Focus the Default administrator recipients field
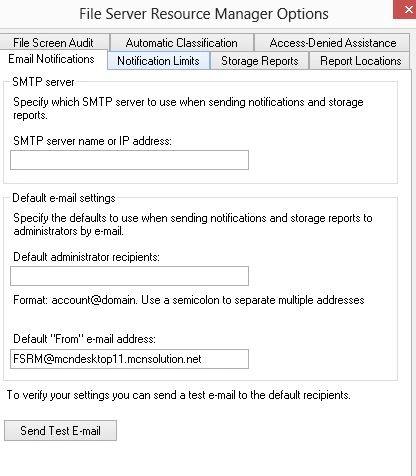The width and height of the screenshot is (416, 476). 129,276
